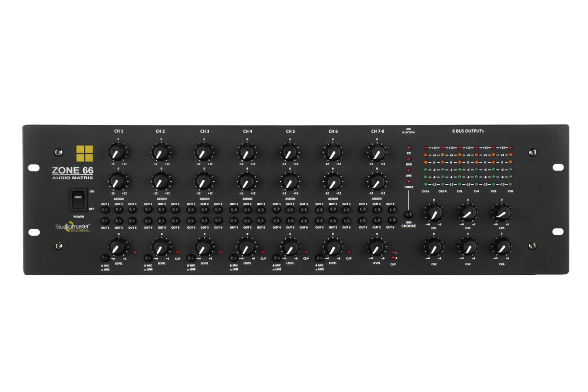Click the green -13 LED above CH6
Image resolution: width=588 pixels, height=392 pixels.
tap(511, 184)
